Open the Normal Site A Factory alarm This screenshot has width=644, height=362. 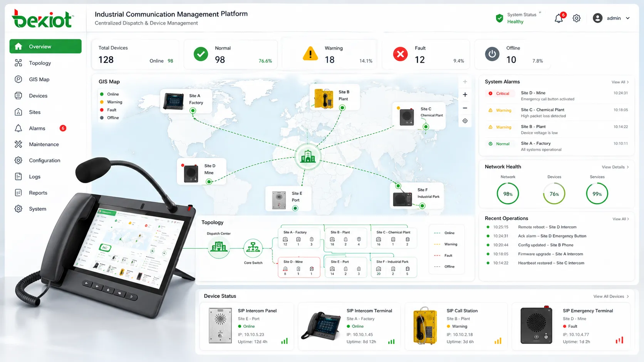pyautogui.click(x=557, y=147)
